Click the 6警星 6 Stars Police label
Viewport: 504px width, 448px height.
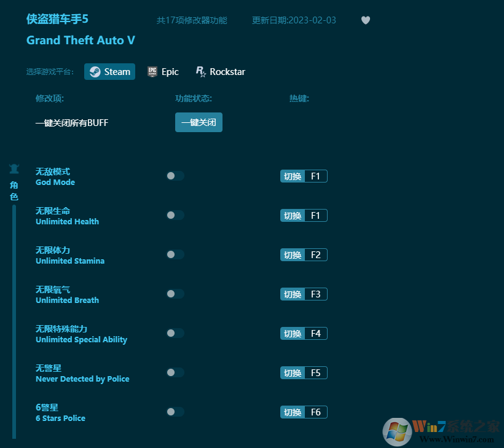pyautogui.click(x=60, y=412)
